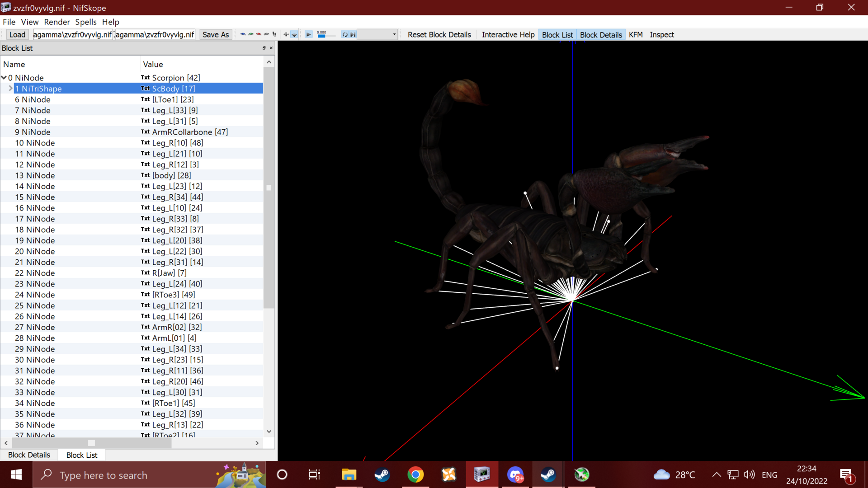Toggle Block Details panel in toolbar
Image resolution: width=868 pixels, height=488 pixels.
point(601,35)
